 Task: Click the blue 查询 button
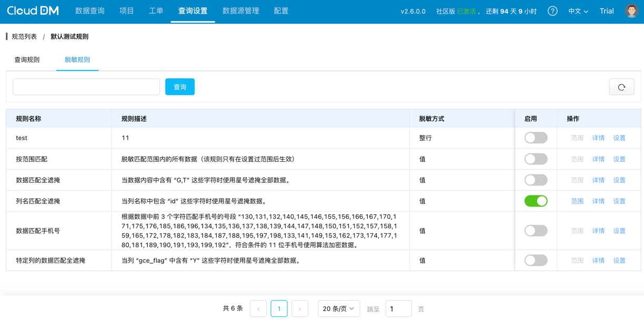click(x=179, y=87)
